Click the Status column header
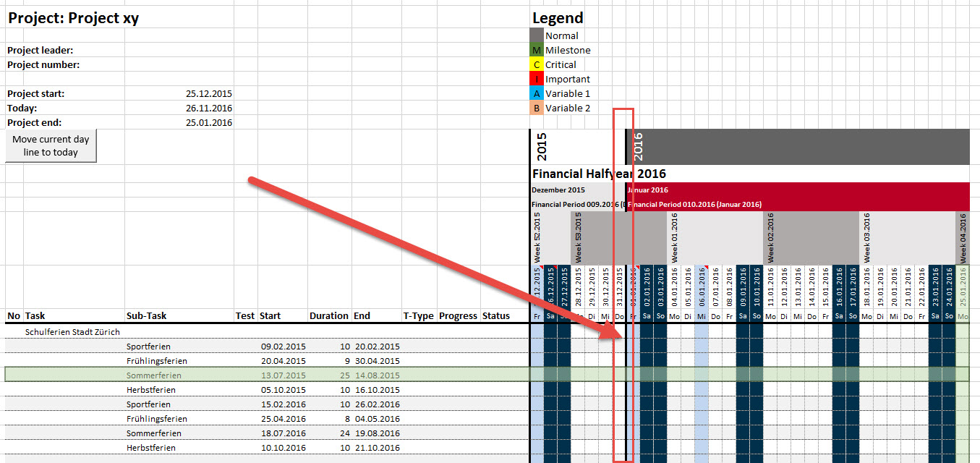Screen dimensions: 980x463 coord(496,315)
